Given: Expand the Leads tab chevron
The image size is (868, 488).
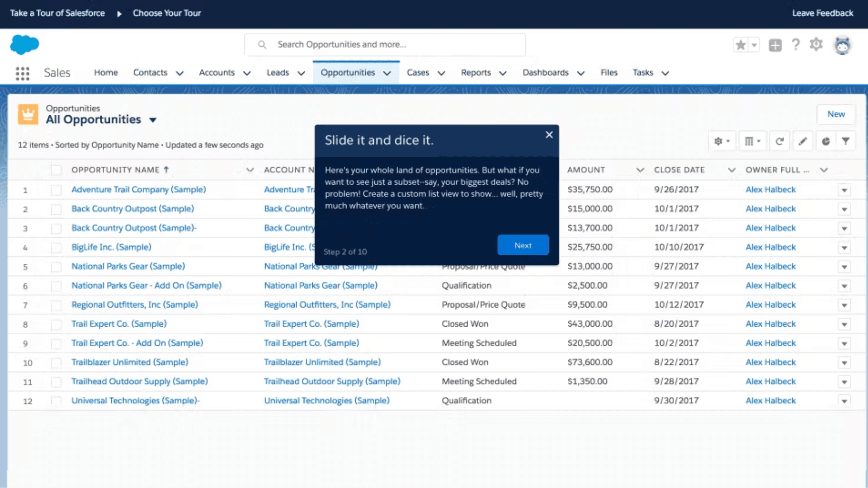Looking at the screenshot, I should pos(301,73).
